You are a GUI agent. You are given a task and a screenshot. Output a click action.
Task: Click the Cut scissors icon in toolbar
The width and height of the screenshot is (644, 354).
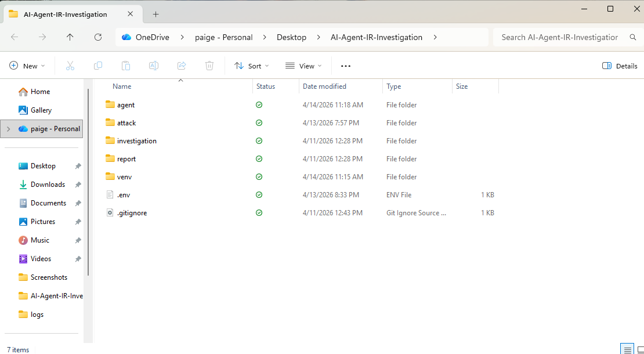[x=70, y=66]
